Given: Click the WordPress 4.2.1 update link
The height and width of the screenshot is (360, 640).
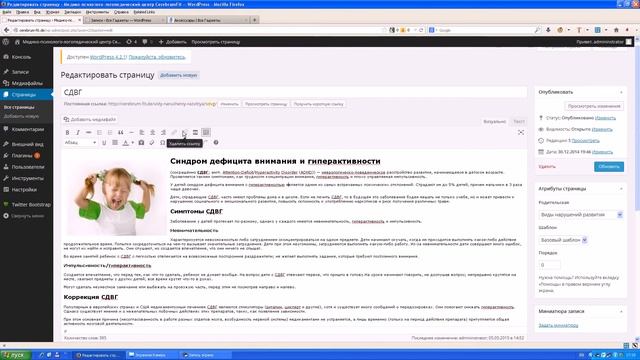Looking at the screenshot, I should pyautogui.click(x=108, y=57).
